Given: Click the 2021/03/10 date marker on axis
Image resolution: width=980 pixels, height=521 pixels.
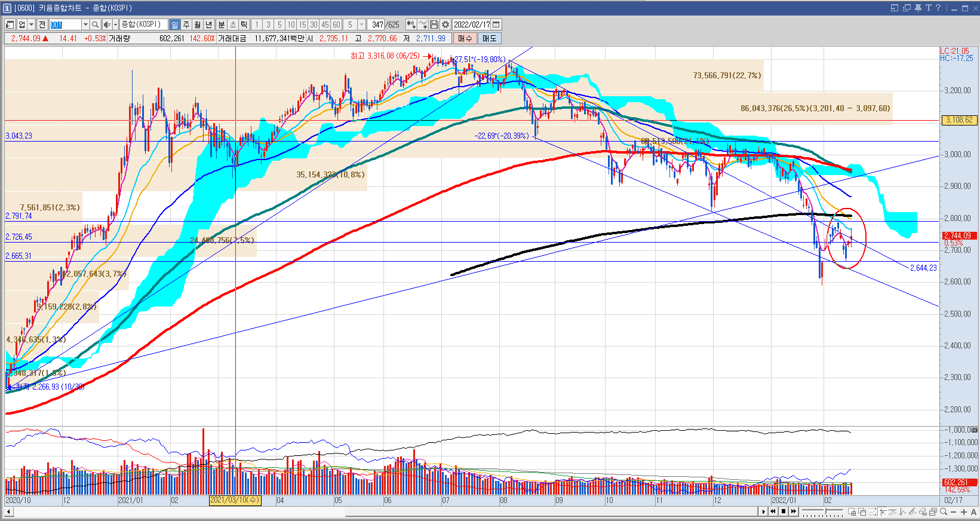Looking at the screenshot, I should click(x=235, y=500).
